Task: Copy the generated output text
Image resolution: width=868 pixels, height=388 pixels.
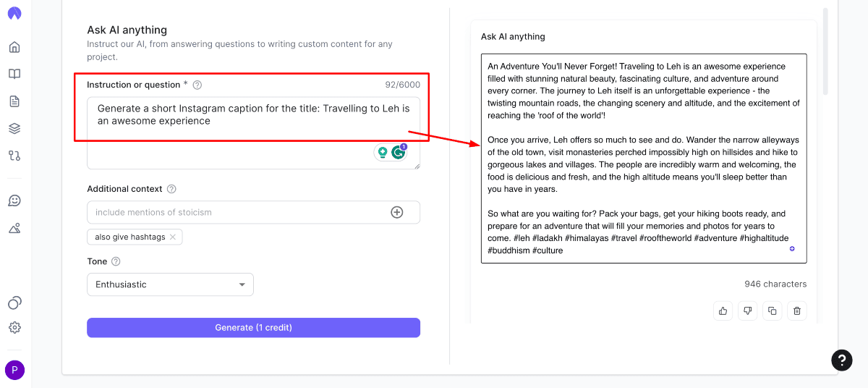Action: pos(773,311)
